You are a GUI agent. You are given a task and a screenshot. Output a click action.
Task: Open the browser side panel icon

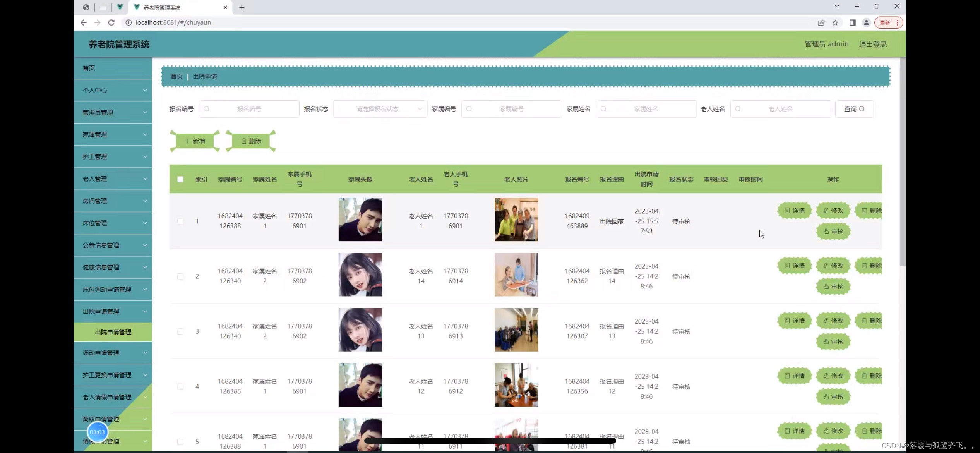[852, 22]
